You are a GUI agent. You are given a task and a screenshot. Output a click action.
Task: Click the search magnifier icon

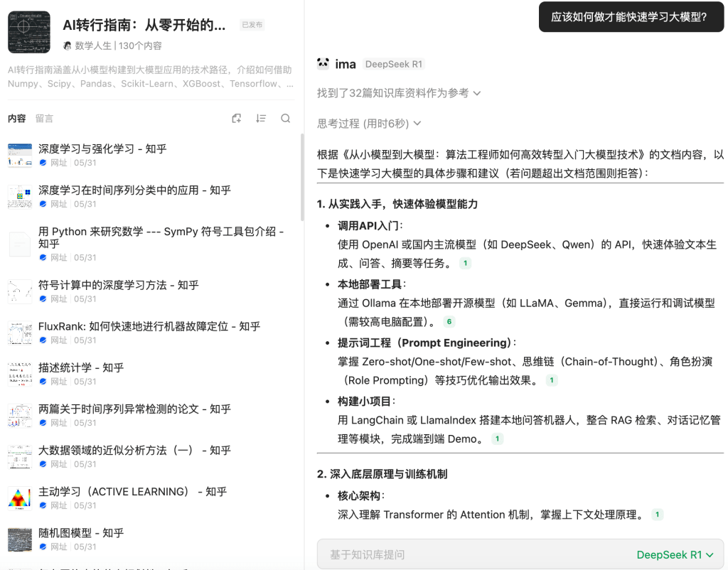285,119
